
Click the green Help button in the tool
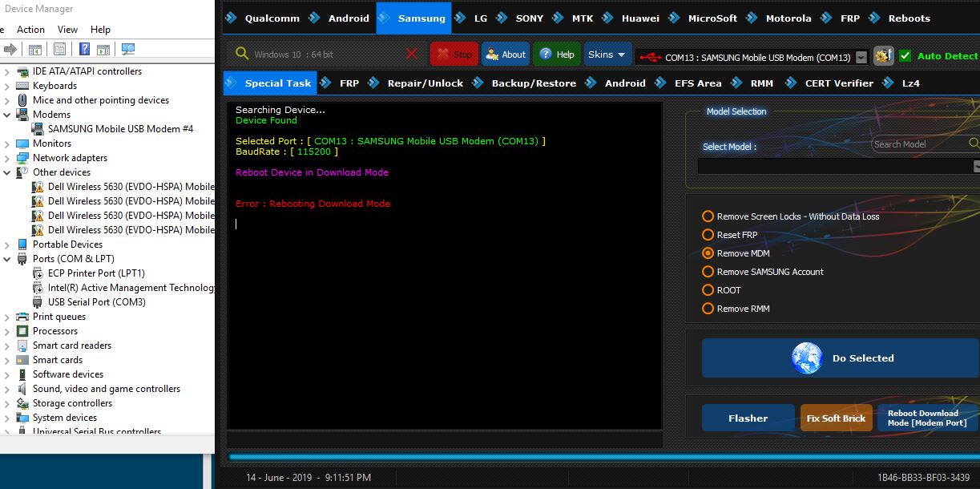pyautogui.click(x=557, y=55)
